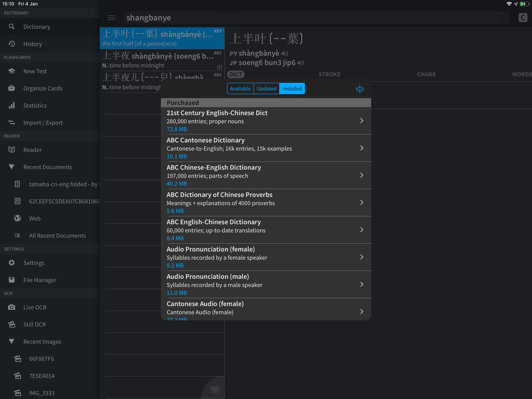
Task: Open recent image 66F867F6
Action: [x=50, y=358]
